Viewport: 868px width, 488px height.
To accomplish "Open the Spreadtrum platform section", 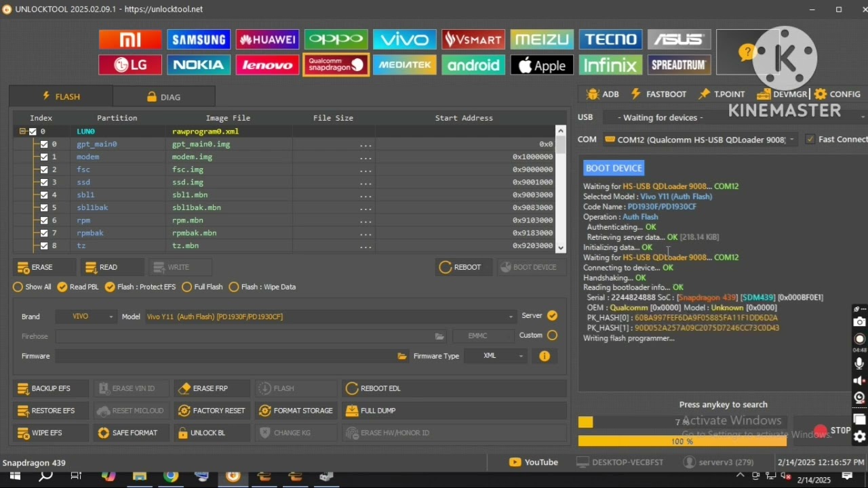I will (679, 65).
